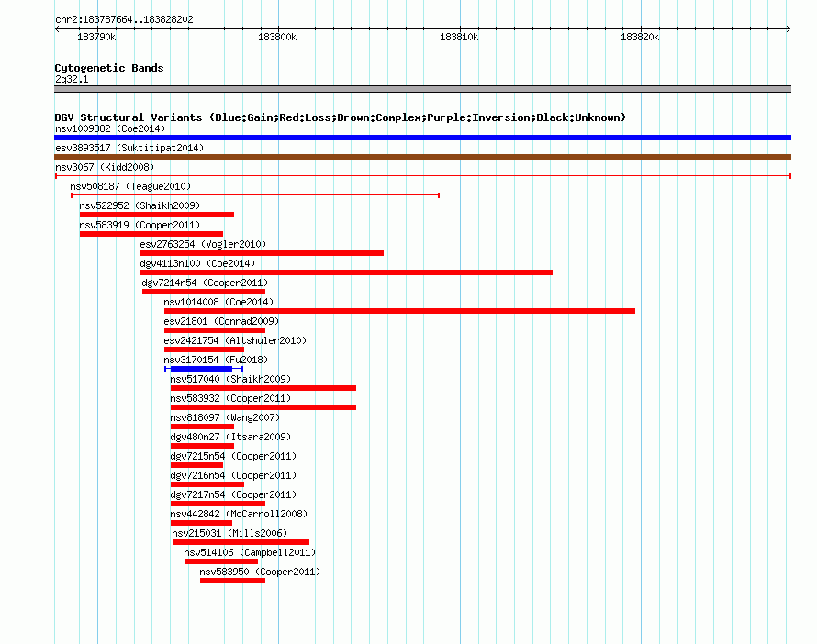This screenshot has height=644, width=817.
Task: Click the chr2:183787664..183828202 coordinate text
Action: (x=124, y=19)
